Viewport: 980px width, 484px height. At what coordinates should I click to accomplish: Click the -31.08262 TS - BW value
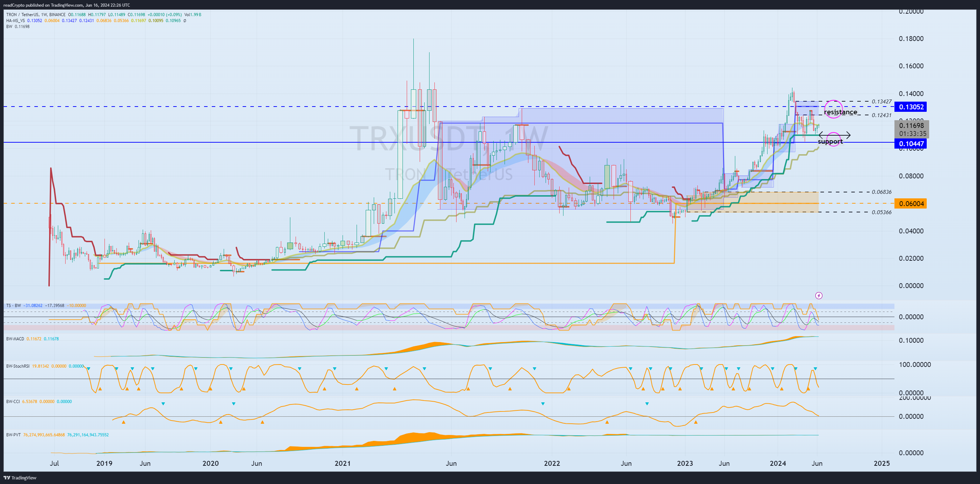pyautogui.click(x=33, y=306)
